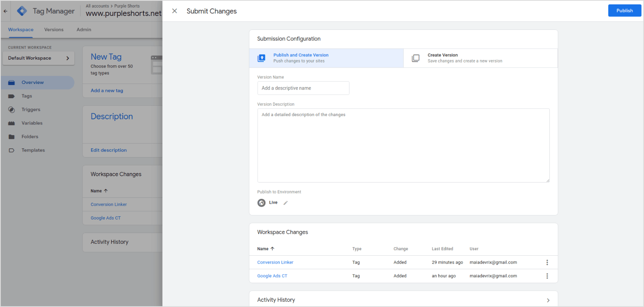
Task: Click the pencil icon beside Live environment
Action: 285,203
